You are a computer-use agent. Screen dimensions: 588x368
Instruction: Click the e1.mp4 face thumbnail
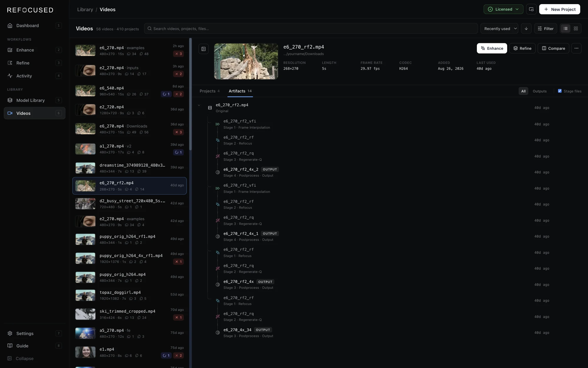[x=85, y=352]
